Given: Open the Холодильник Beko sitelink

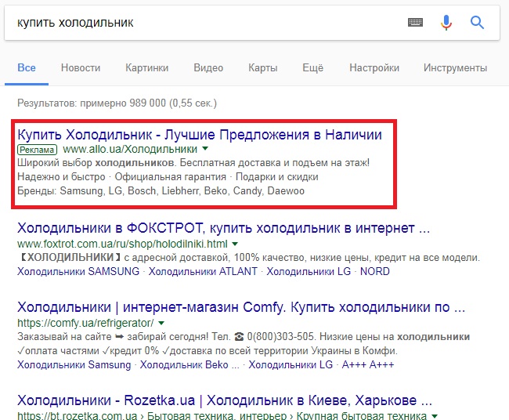Looking at the screenshot, I should 190,364.
